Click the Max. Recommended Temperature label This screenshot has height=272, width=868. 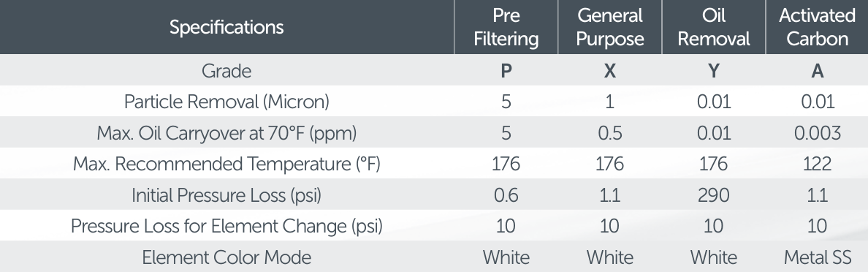click(x=226, y=164)
